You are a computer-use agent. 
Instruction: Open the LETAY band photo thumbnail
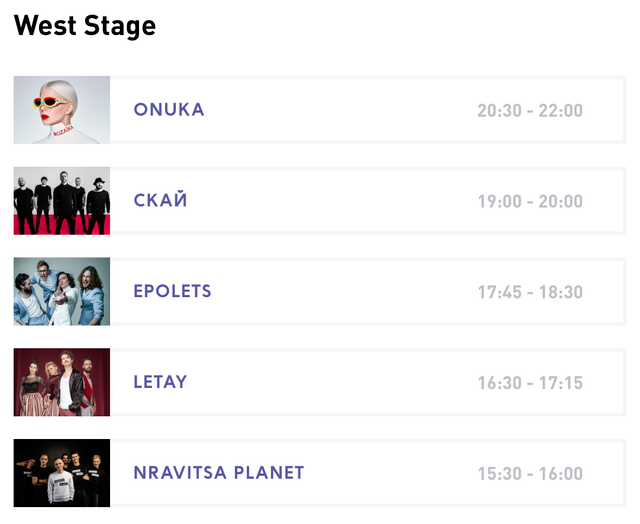pyautogui.click(x=62, y=382)
